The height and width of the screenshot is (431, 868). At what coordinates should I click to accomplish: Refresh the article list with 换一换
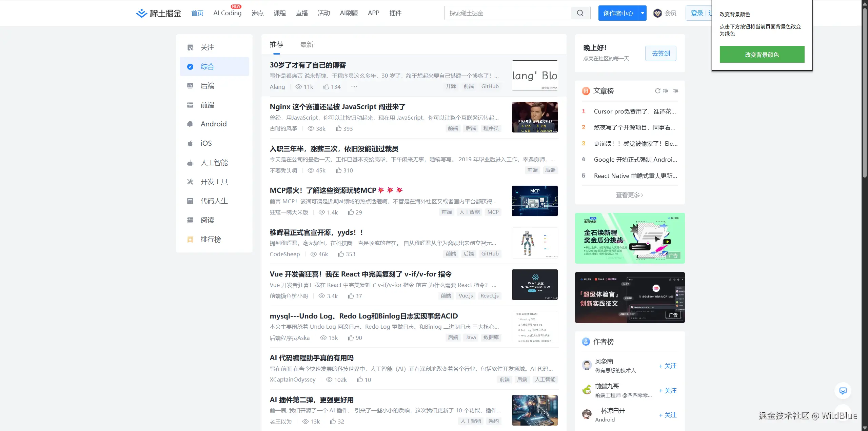coord(667,91)
